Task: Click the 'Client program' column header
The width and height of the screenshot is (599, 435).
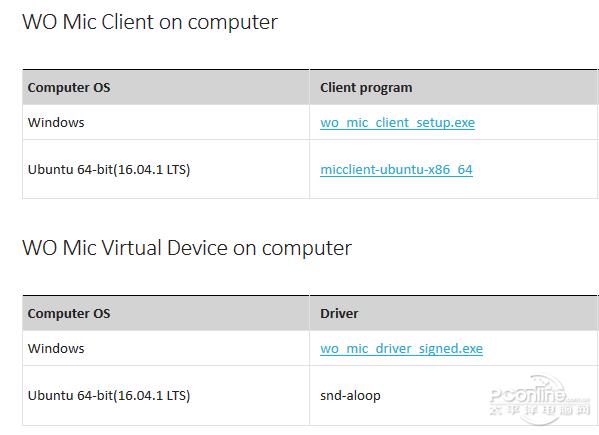Action: (366, 87)
